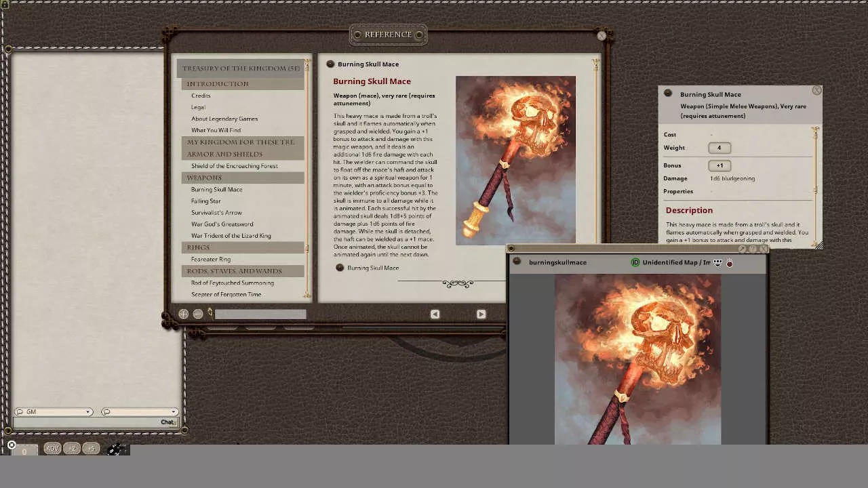Click bottom Burning Skull Mace item link icon
Viewport: 868px width, 488px height.
(340, 268)
